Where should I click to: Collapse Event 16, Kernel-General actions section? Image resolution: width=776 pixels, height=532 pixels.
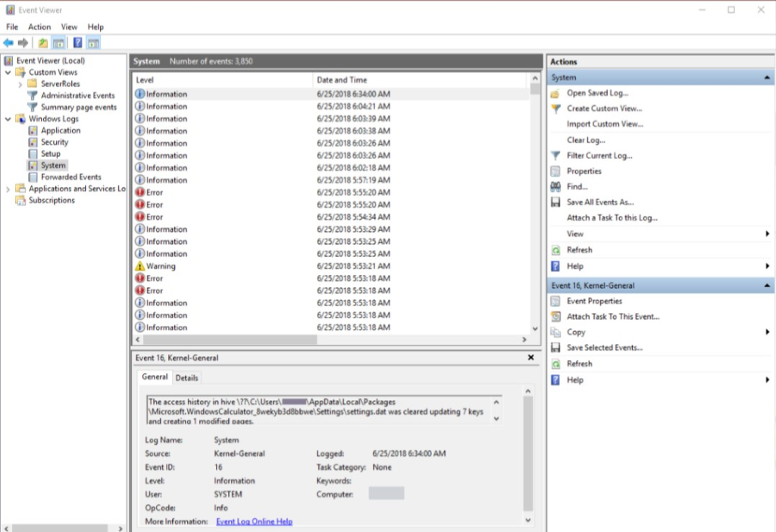(x=767, y=286)
